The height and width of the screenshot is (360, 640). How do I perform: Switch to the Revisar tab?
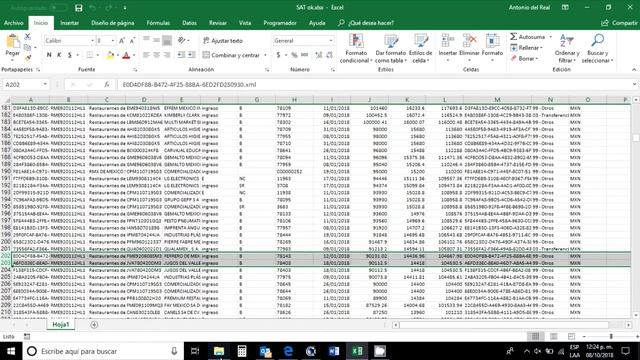point(218,23)
